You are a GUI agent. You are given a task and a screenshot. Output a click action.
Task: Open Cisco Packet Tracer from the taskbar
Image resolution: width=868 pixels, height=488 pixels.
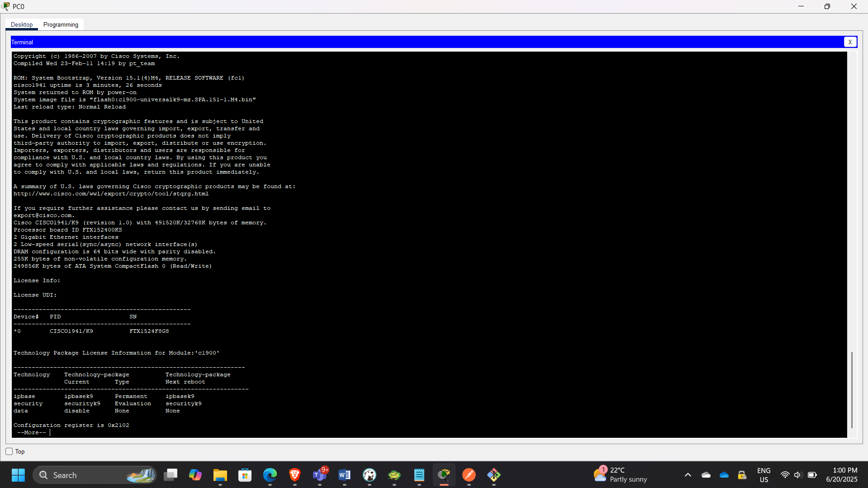pyautogui.click(x=444, y=475)
